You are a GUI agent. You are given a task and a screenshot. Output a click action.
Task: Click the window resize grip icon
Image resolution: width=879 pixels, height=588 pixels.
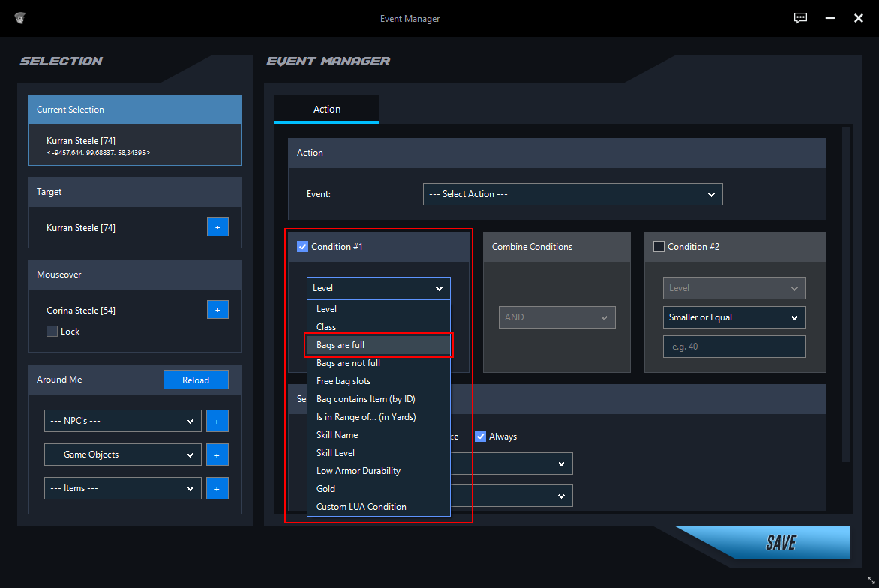pyautogui.click(x=871, y=580)
